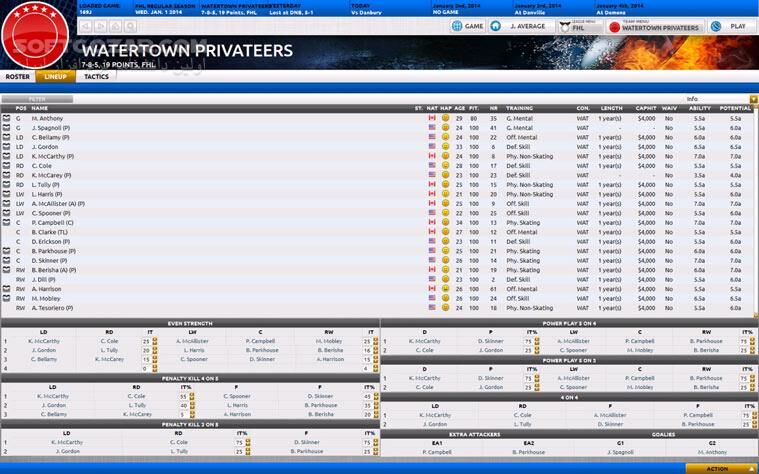Open the Filter selector above the roster
759x474 pixels.
tap(37, 99)
